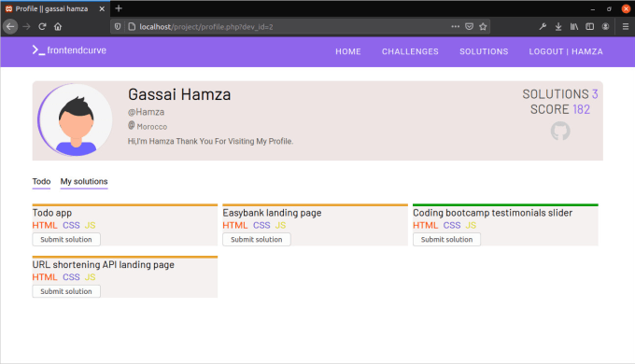The height and width of the screenshot is (364, 635).
Task: Click LOGOUT | HAMZA link
Action: (566, 52)
